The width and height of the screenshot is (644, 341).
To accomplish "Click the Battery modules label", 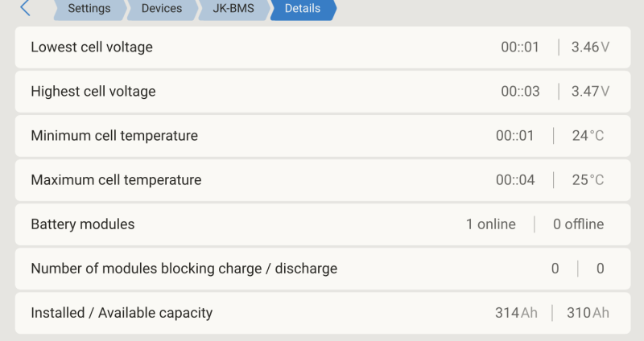I will click(x=83, y=224).
